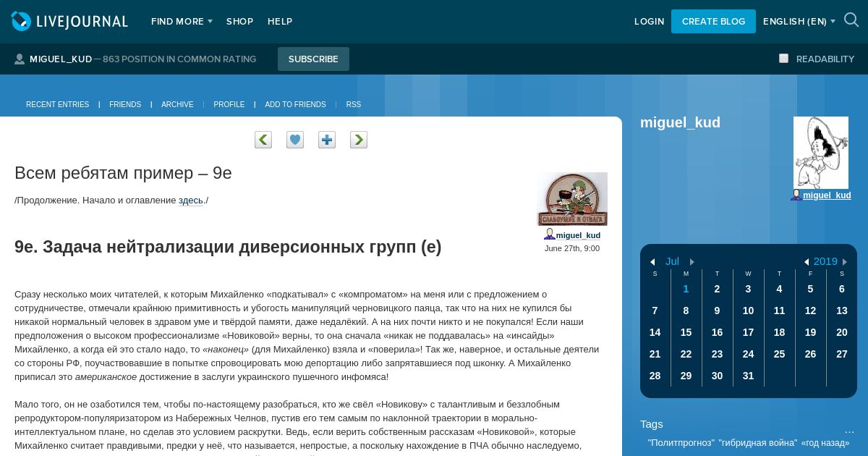Subscribe to miguel_kud journal
This screenshot has width=868, height=456.
coord(313,59)
